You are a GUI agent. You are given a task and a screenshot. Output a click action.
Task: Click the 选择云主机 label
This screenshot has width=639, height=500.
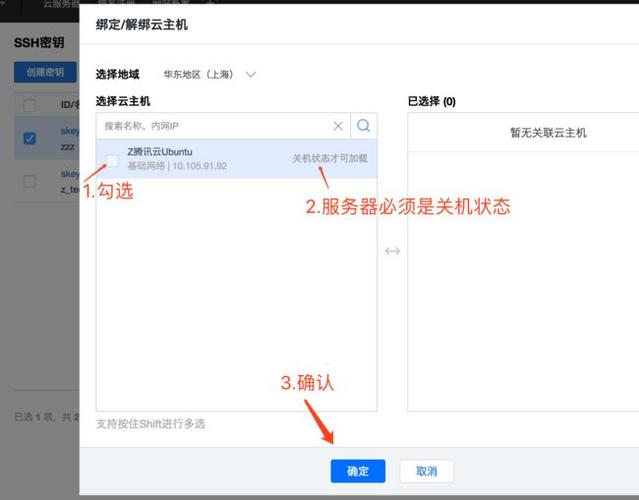[x=123, y=101]
